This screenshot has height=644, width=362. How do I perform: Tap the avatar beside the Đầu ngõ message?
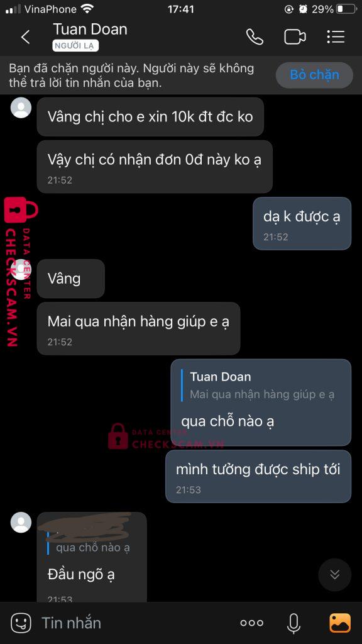21,523
